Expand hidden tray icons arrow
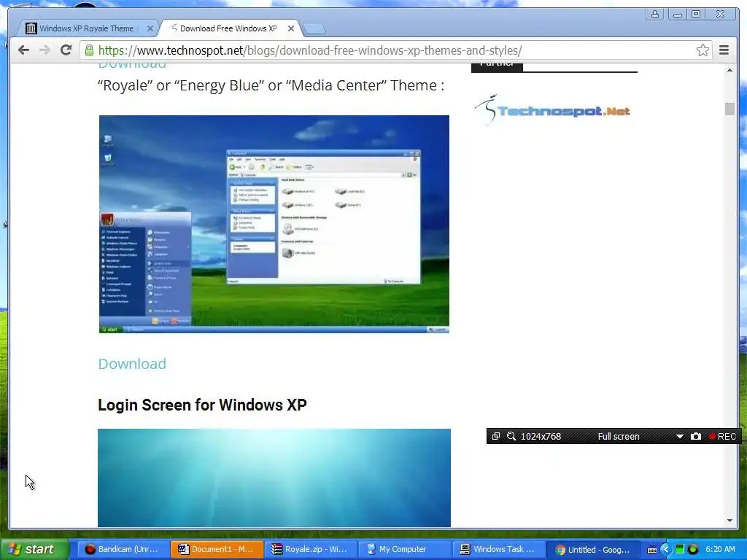This screenshot has height=560, width=747. tap(666, 550)
